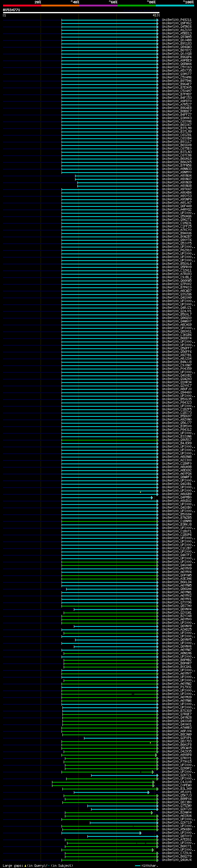The width and height of the screenshot is (197, 868).
Task: Select hit label UniRef100_Q90YT6
Action: [x=176, y=240]
